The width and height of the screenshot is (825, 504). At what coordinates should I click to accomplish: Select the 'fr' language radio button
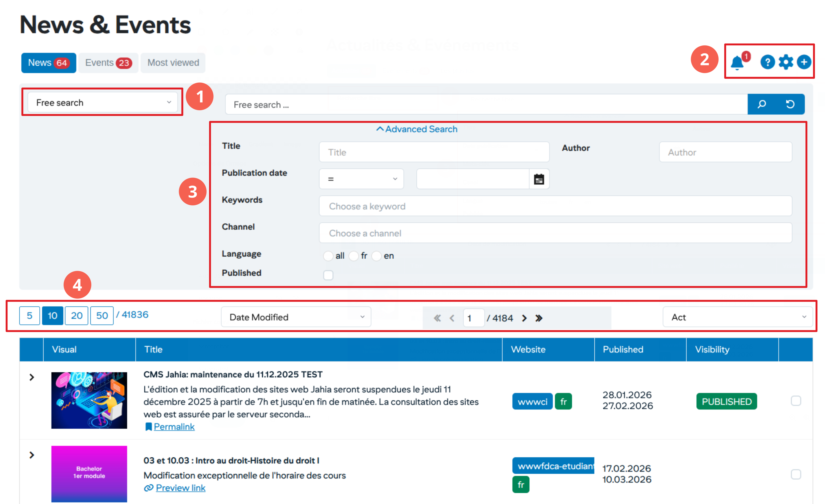coord(354,256)
